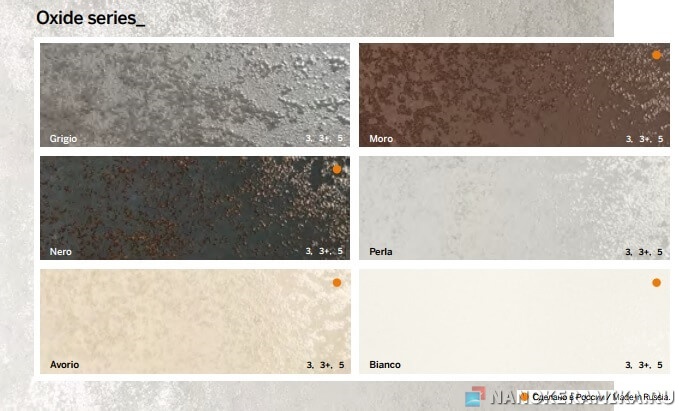This screenshot has height=411, width=679.
Task: Click the Grigio name label
Action: [x=63, y=138]
